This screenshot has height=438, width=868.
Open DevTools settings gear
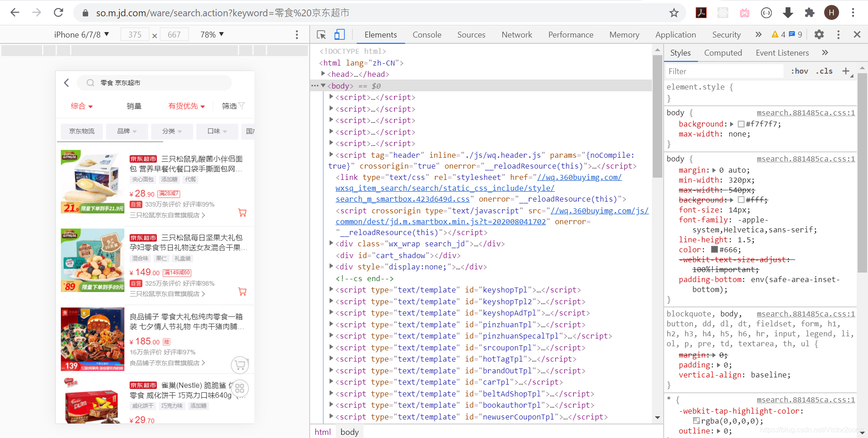819,35
